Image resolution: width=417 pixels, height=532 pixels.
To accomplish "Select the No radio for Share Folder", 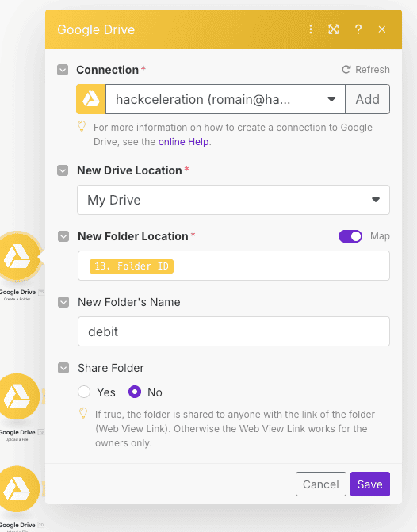I will [x=135, y=392].
